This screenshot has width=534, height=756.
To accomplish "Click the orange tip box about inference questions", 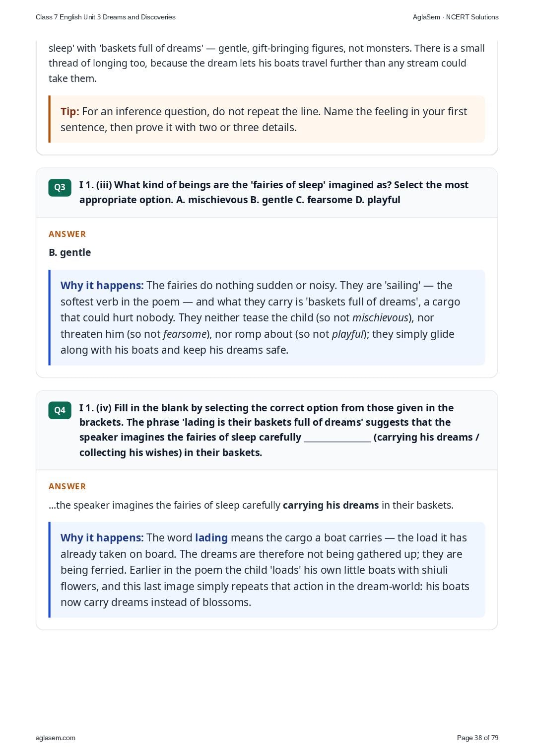I will click(267, 119).
